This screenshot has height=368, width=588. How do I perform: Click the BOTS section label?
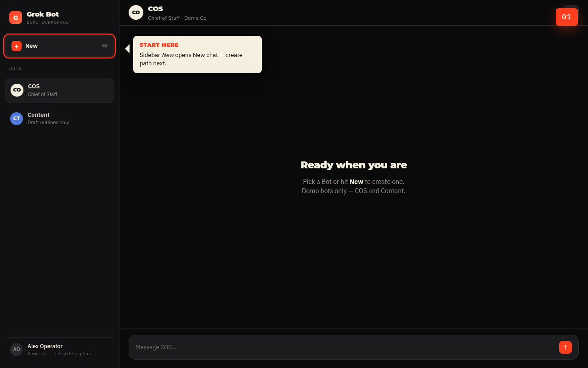tap(16, 69)
